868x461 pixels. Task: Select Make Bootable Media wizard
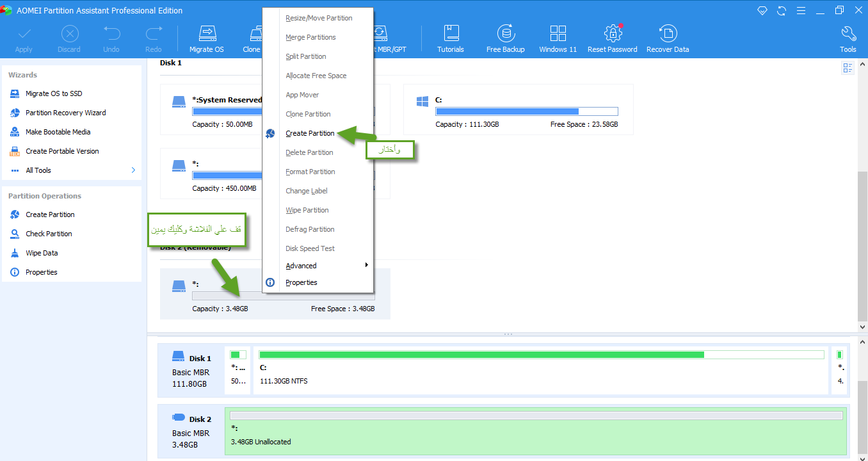pyautogui.click(x=58, y=132)
